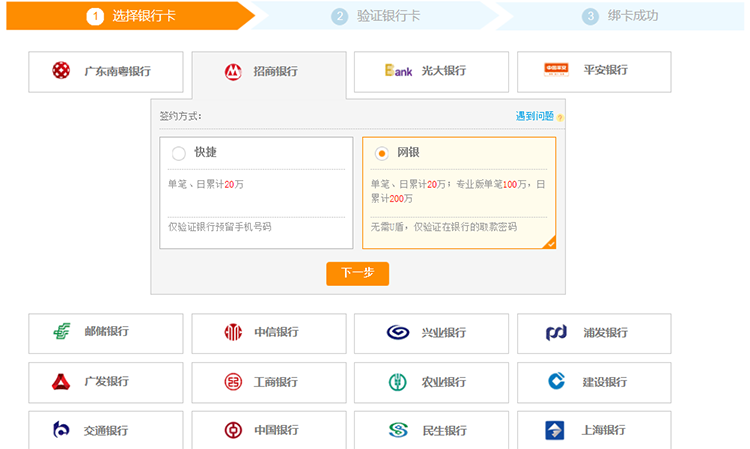This screenshot has width=750, height=449.
Task: Click the 邮储银行 green logo icon
Action: click(x=63, y=332)
